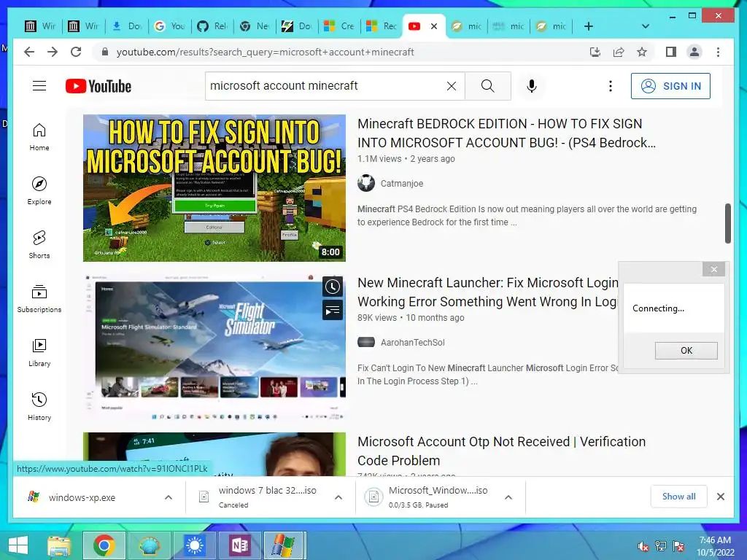Open the tab search chevron in Chrome

(645, 26)
